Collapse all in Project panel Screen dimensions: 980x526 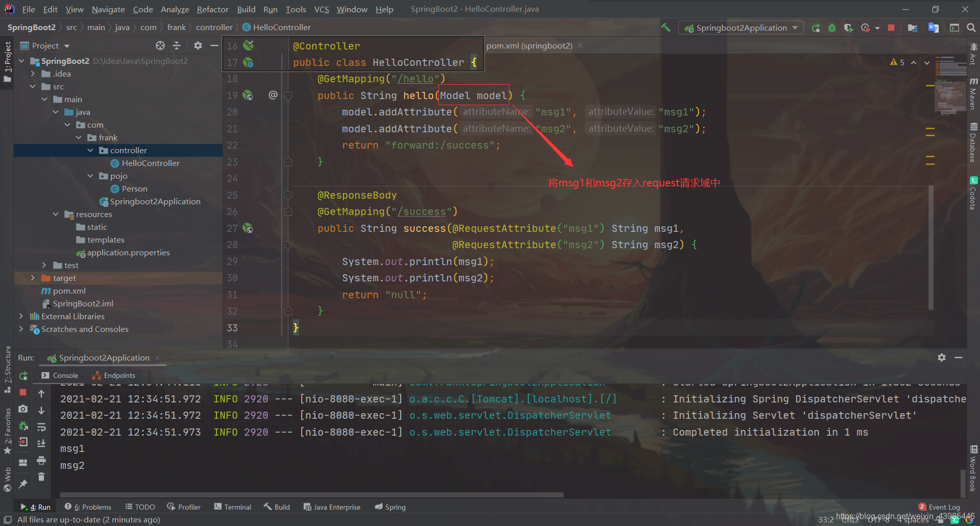[x=177, y=46]
